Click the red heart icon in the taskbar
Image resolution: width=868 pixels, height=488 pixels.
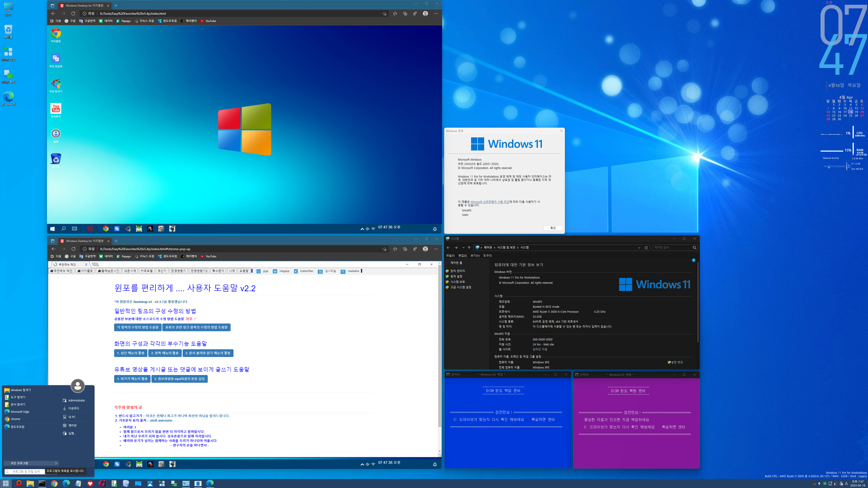90,483
